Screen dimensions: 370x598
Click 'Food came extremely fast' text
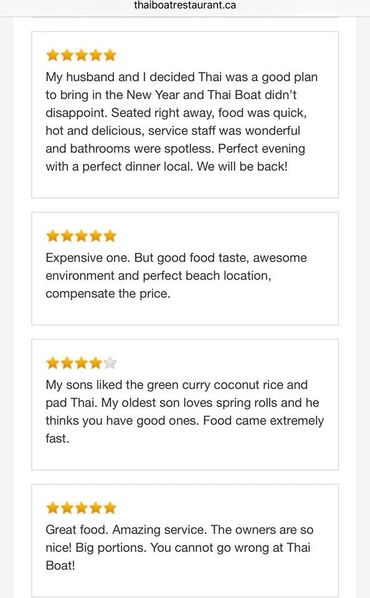pos(185,429)
